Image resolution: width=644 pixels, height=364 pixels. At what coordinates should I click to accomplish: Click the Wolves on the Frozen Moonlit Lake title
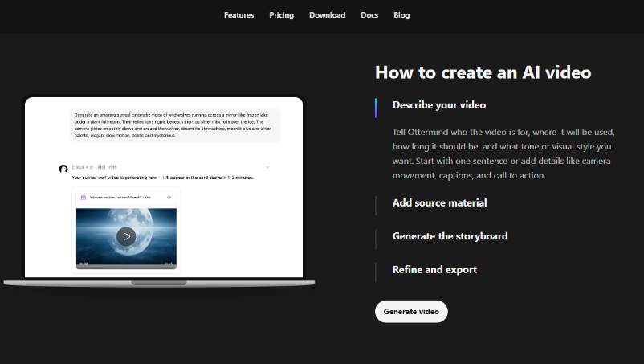pyautogui.click(x=120, y=198)
